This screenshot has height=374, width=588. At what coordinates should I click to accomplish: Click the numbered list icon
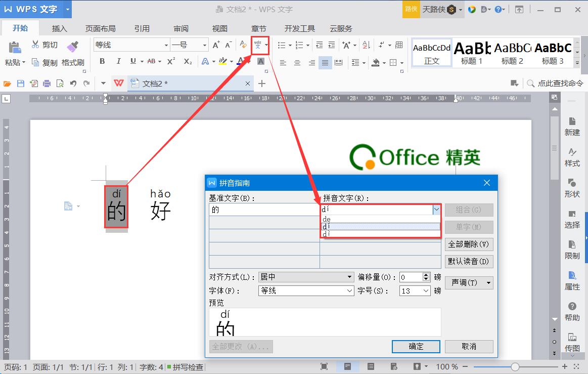click(x=299, y=45)
